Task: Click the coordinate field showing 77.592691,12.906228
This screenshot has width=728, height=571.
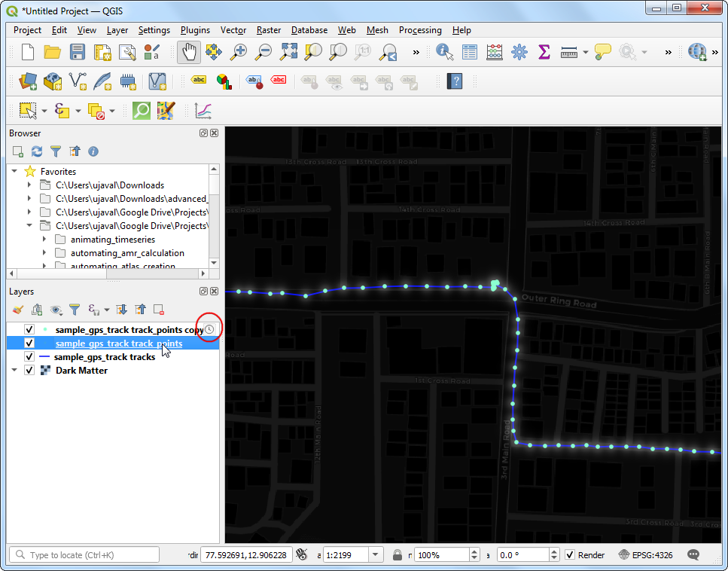Action: (246, 554)
